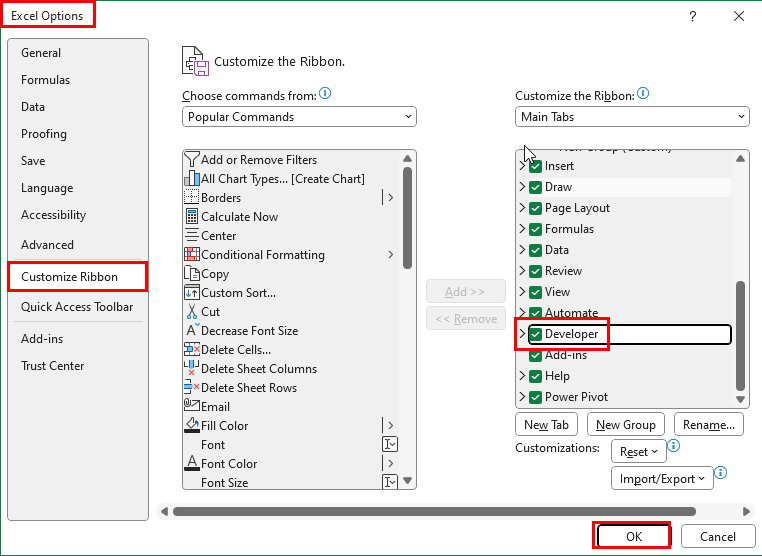762x556 pixels.
Task: Toggle the Developer tab checkbox
Action: click(536, 334)
